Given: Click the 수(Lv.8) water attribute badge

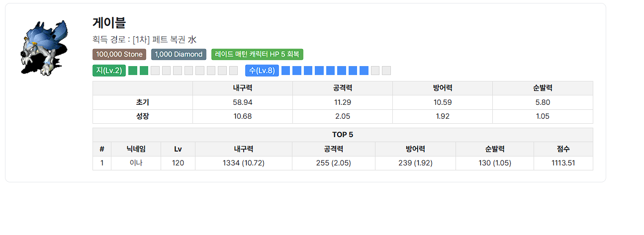Looking at the screenshot, I should point(262,71).
